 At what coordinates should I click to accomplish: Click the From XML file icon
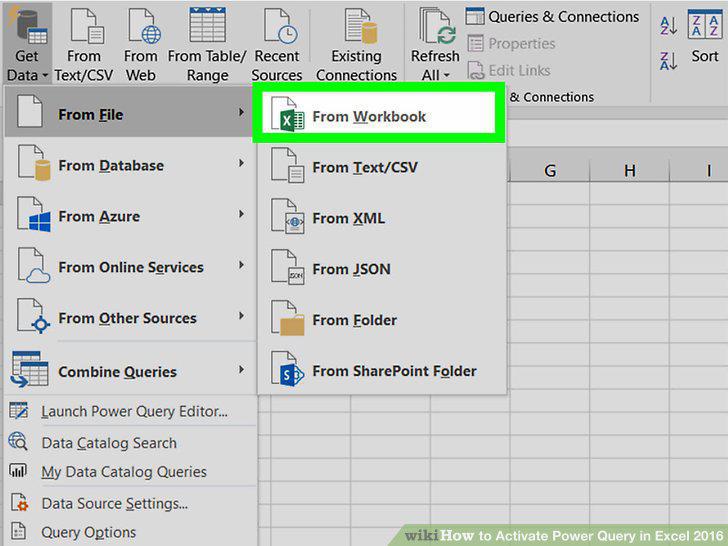(287, 216)
